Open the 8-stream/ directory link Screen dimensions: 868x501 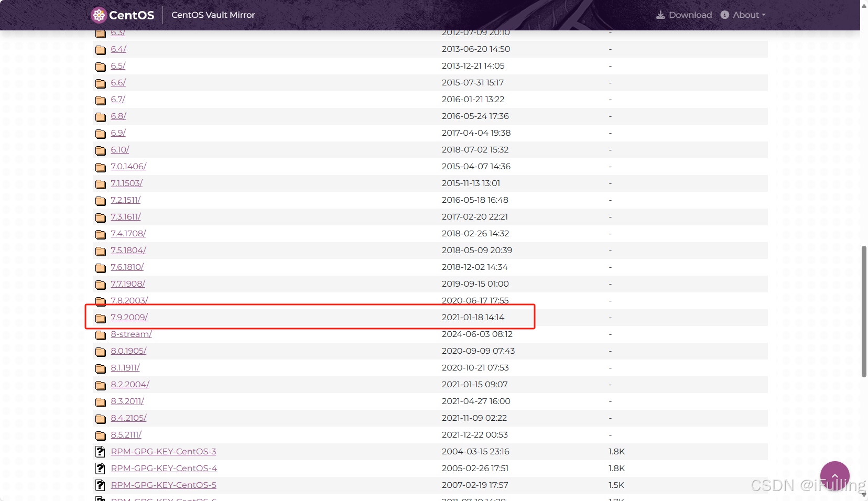[x=132, y=334]
